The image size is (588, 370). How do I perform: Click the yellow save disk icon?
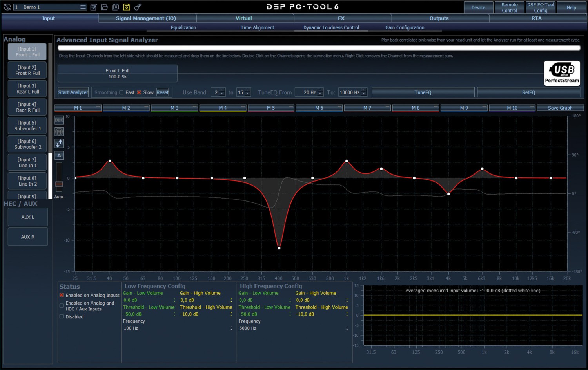coord(127,7)
